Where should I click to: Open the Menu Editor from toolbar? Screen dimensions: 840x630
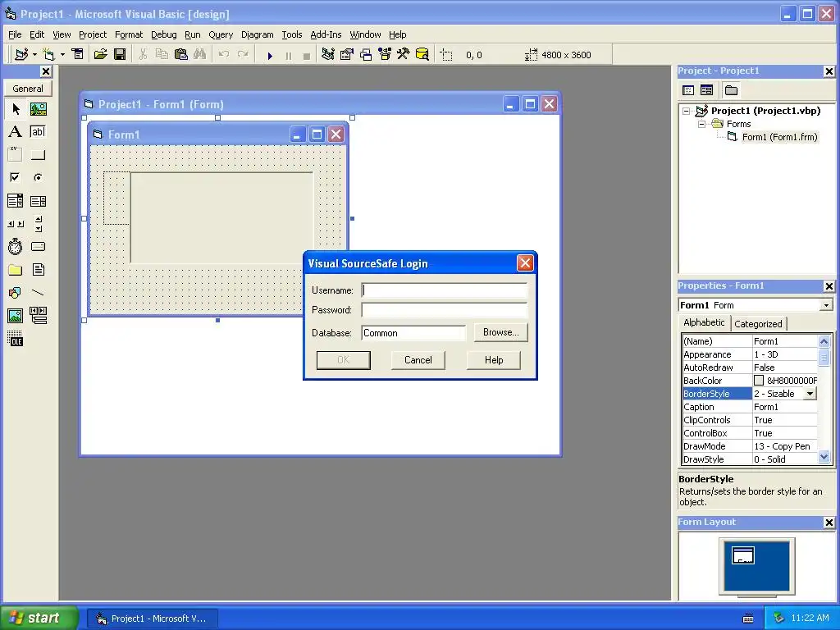click(x=78, y=54)
